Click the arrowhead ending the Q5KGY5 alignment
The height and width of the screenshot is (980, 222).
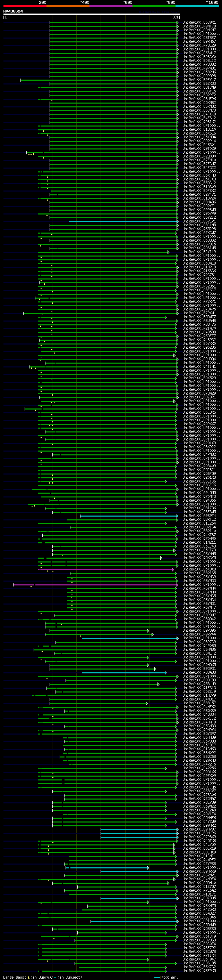pyautogui.click(x=161, y=558)
